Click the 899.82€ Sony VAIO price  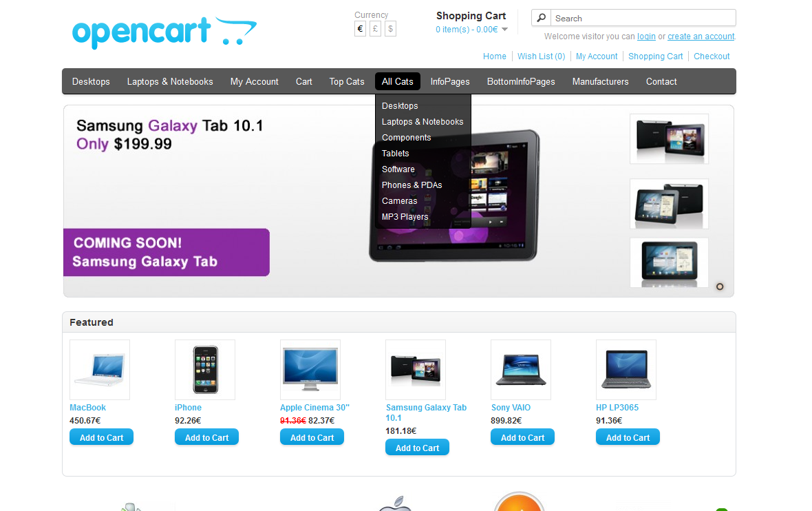pos(506,420)
